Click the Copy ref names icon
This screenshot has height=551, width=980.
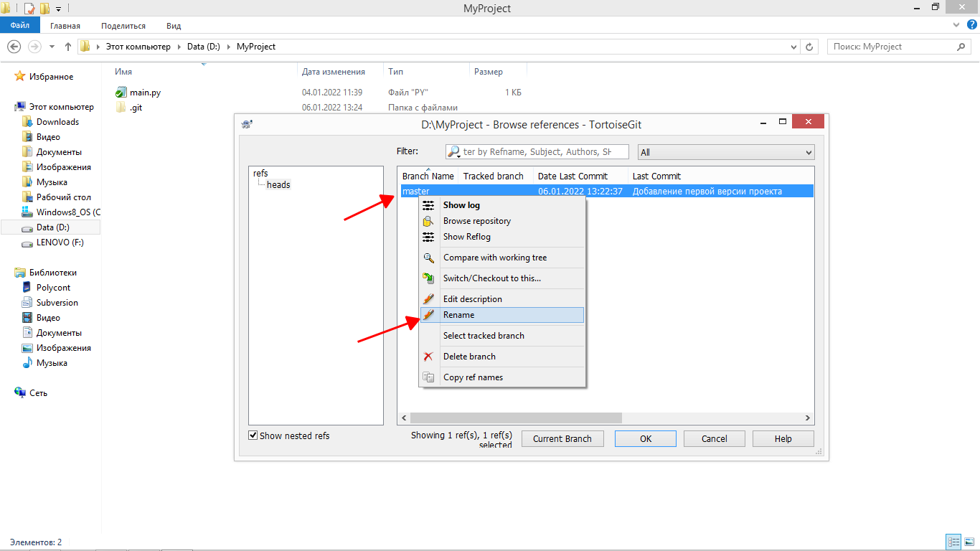pyautogui.click(x=428, y=377)
